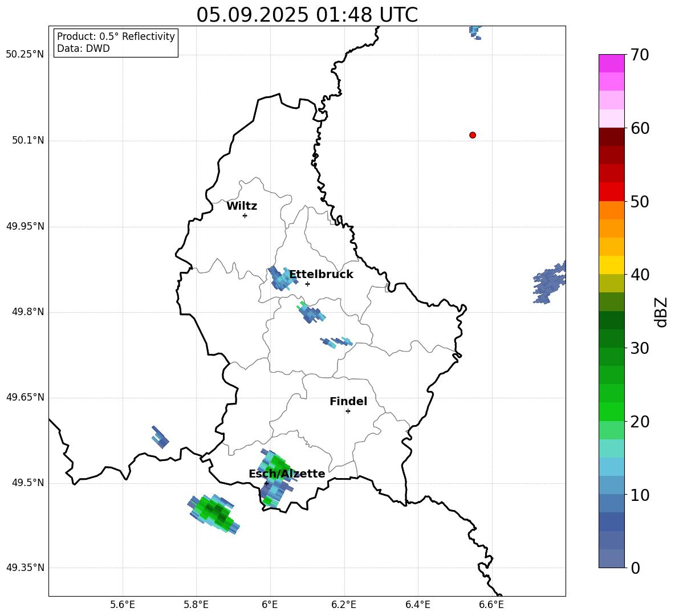This screenshot has width=675, height=616.
Task: Click the 6.2°E longitude label
Action: click(344, 605)
